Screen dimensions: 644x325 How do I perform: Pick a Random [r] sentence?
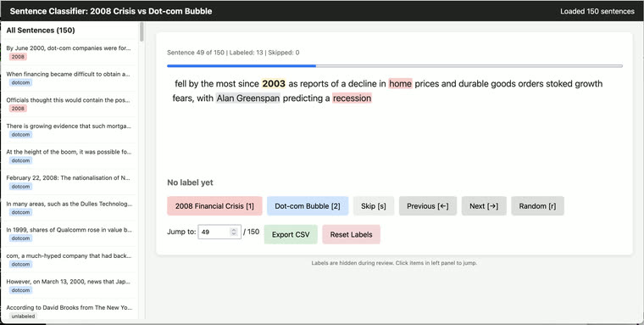point(537,205)
